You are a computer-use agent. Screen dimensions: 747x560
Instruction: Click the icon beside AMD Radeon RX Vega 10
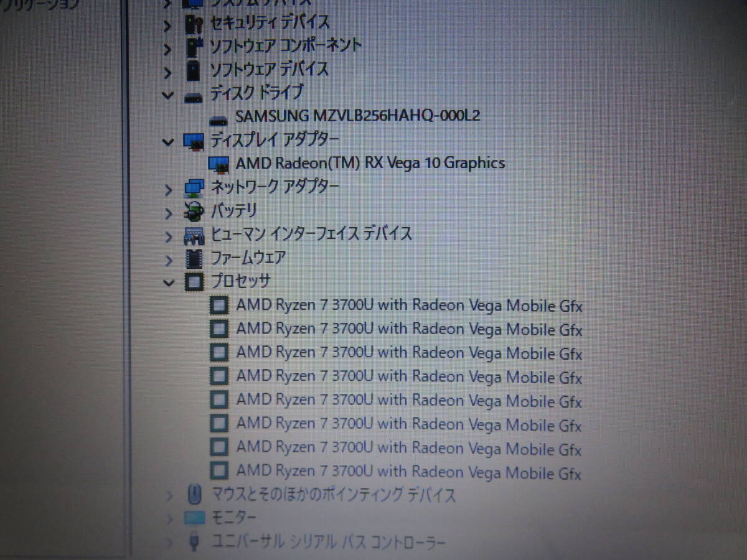219,166
